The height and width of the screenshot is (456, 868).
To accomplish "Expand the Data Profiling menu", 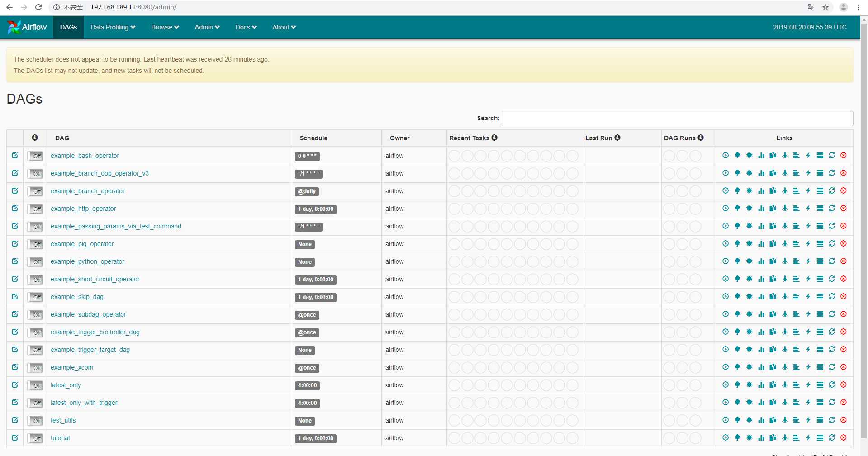I will [x=113, y=27].
